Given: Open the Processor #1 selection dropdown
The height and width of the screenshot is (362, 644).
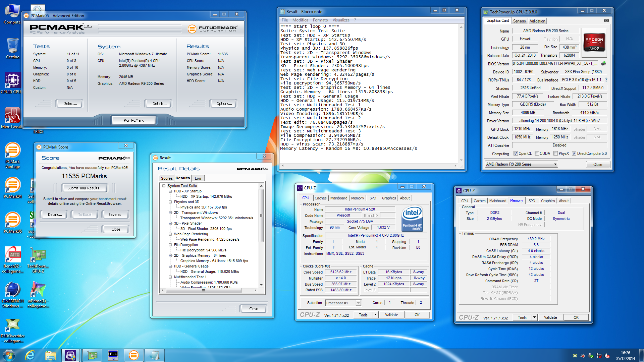Looking at the screenshot, I should (343, 303).
